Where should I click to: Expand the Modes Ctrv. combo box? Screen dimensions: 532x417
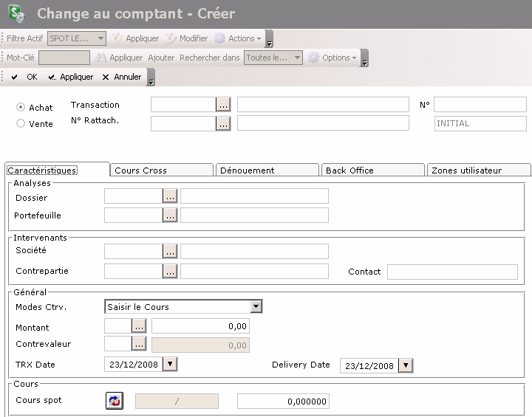[256, 306]
